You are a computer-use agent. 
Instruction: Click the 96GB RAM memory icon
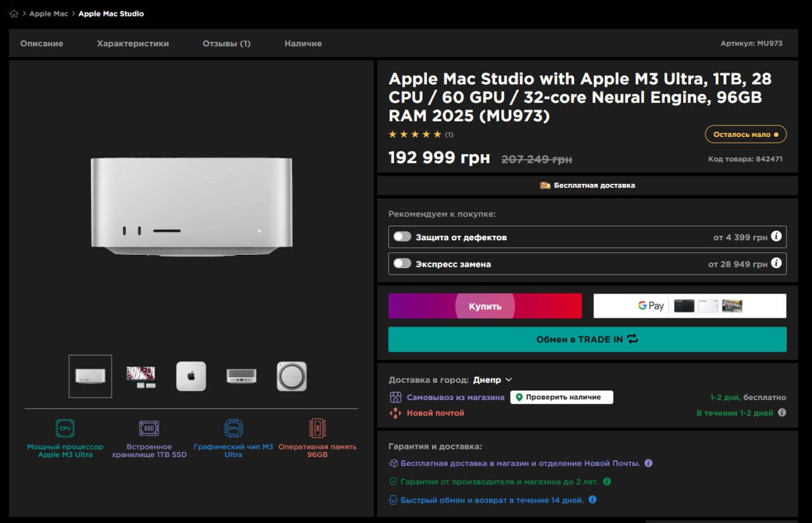(x=317, y=429)
